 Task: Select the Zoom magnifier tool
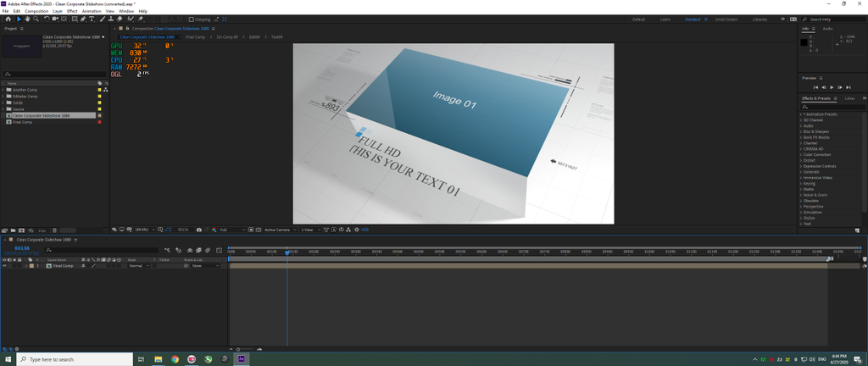point(36,19)
